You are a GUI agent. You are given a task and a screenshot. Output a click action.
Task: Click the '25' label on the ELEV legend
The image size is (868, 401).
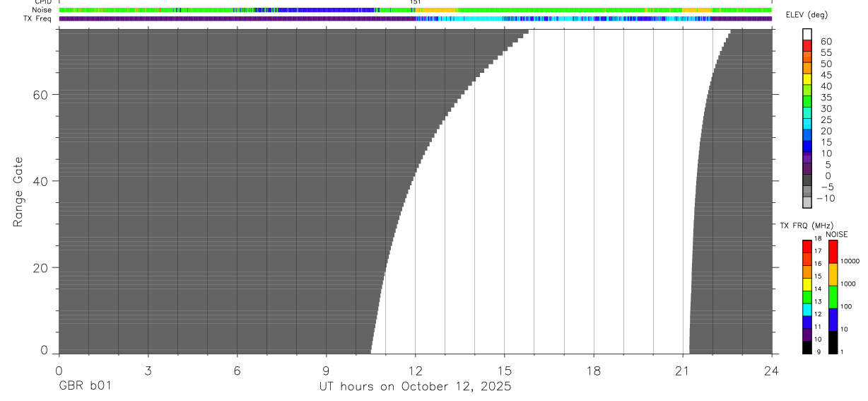826,120
